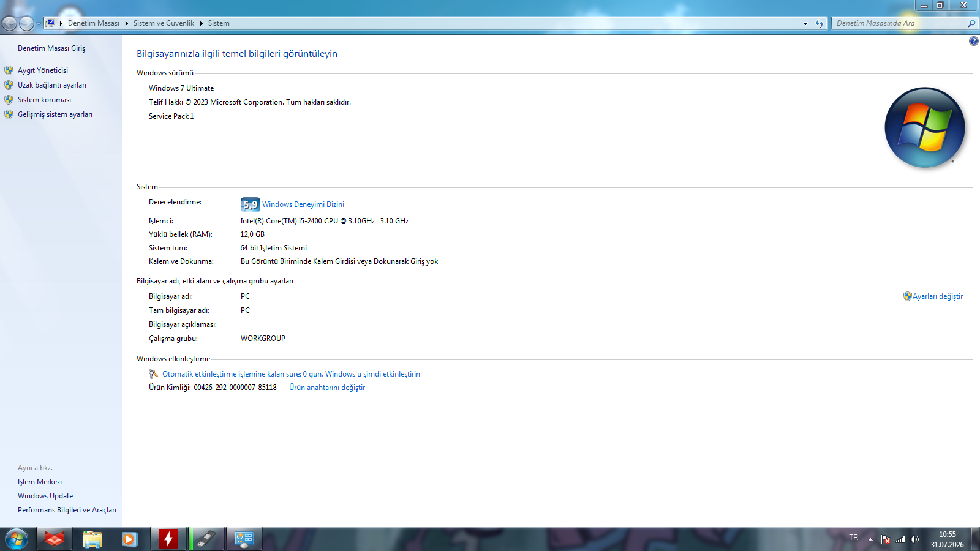This screenshot has height=551, width=980.
Task: Open the red fox app in taskbar
Action: point(55,539)
